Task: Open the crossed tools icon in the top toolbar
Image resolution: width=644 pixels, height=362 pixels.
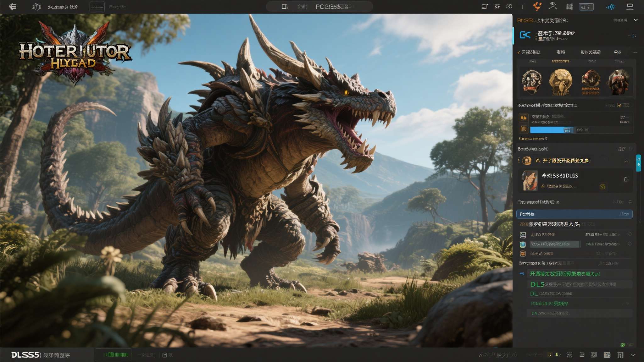Action: pos(552,6)
